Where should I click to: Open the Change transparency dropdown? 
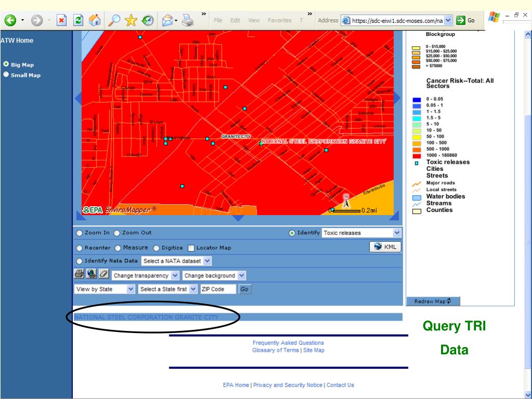(x=145, y=275)
